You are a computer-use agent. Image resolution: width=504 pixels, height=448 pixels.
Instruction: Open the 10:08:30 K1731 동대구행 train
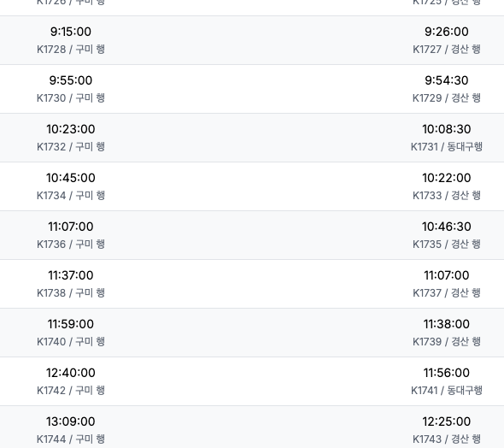(447, 138)
